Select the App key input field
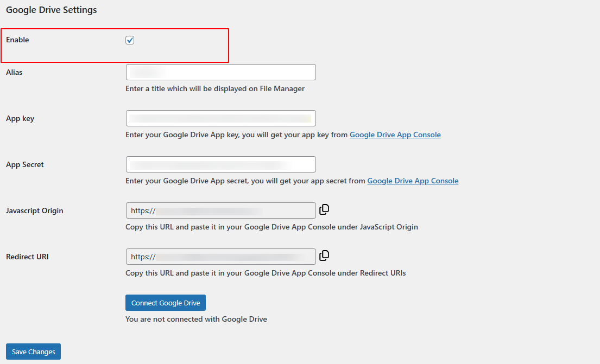 coord(220,118)
